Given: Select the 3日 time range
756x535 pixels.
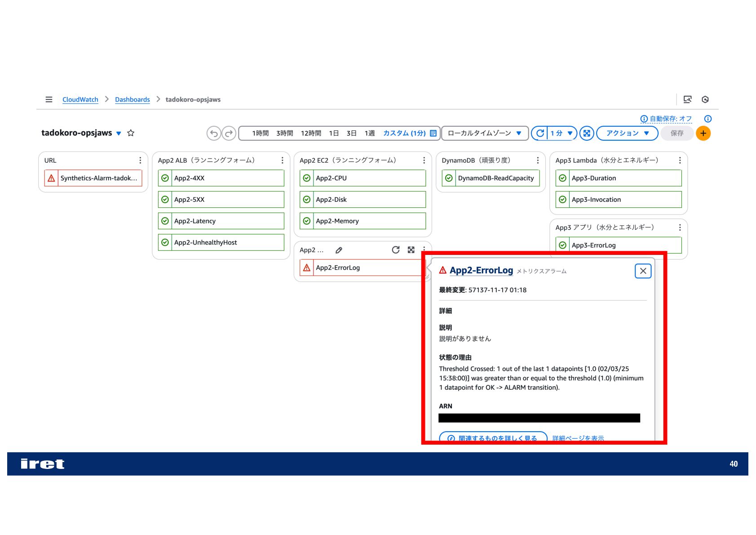Looking at the screenshot, I should point(351,134).
